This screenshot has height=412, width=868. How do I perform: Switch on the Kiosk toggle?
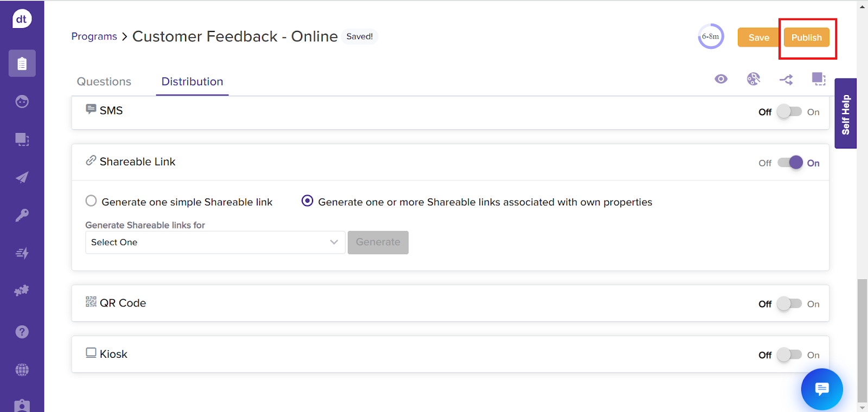[x=789, y=355]
